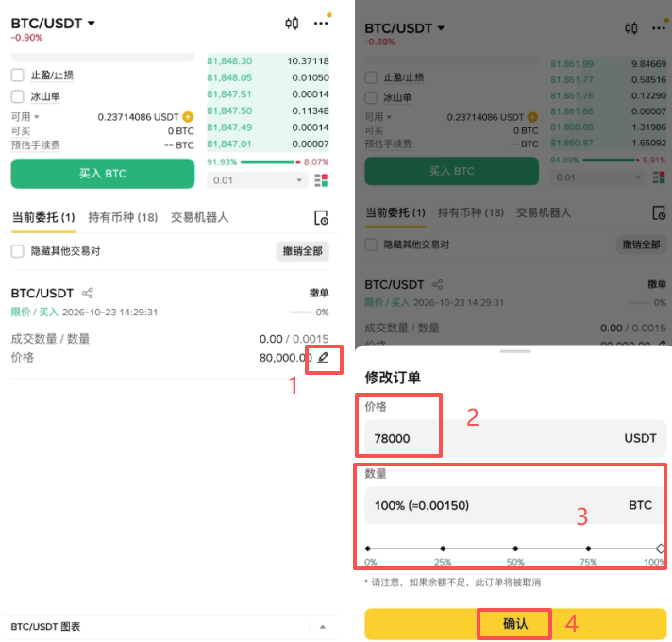
Task: Click the 100% slider handle
Action: [661, 549]
